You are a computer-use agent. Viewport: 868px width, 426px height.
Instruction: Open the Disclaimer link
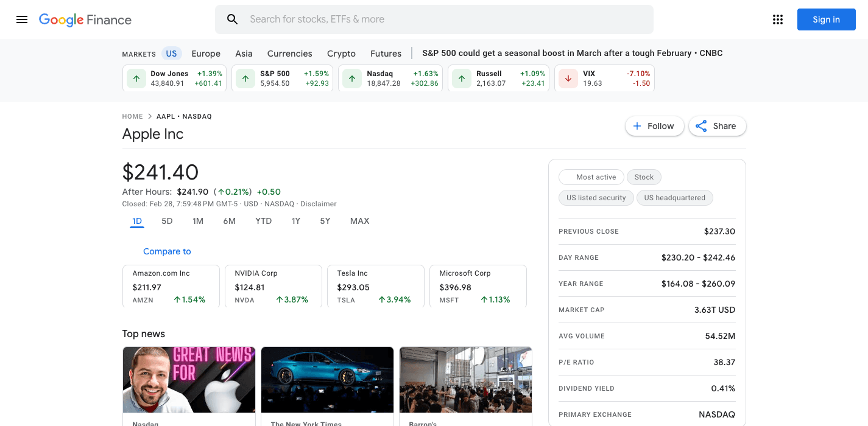tap(318, 204)
